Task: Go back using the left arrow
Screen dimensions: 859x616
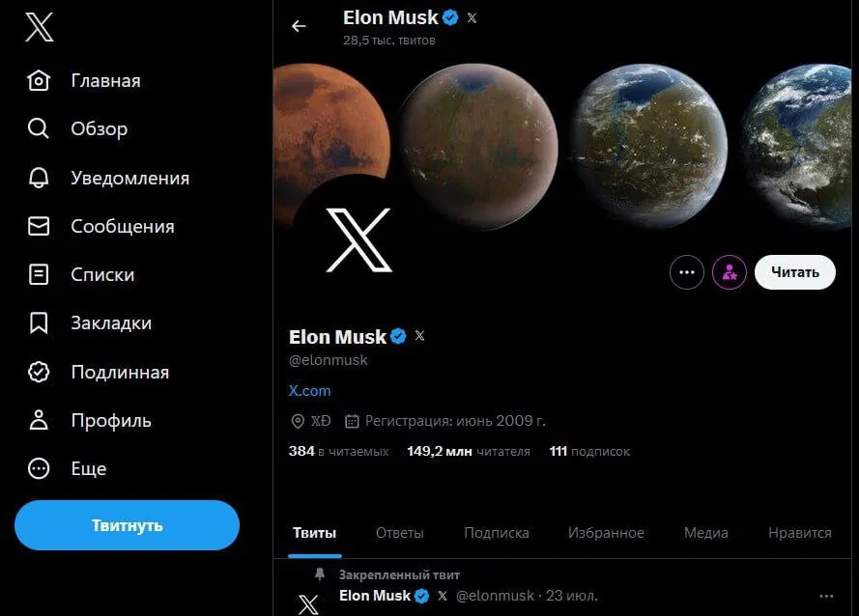Action: pyautogui.click(x=299, y=26)
